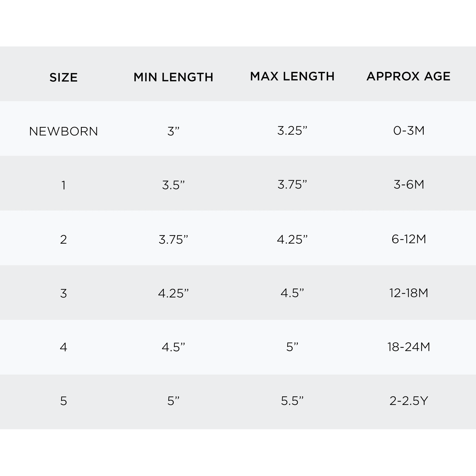The image size is (476, 476).
Task: Click the MAX LENGTH column header
Action: click(x=292, y=76)
